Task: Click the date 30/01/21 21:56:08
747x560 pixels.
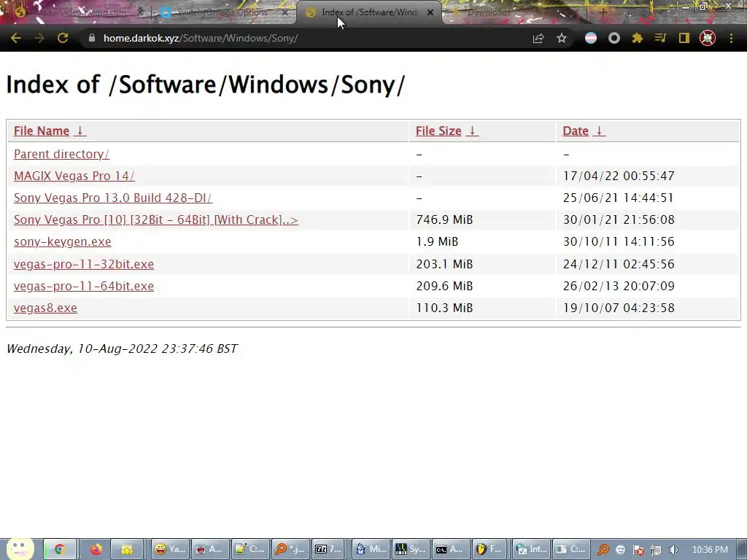Action: (x=619, y=219)
